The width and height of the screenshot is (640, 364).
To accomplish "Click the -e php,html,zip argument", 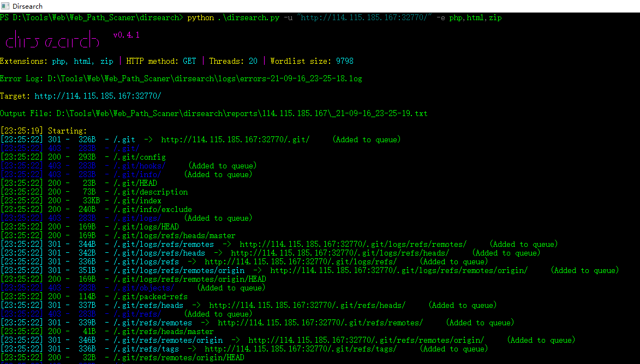I will click(x=469, y=17).
